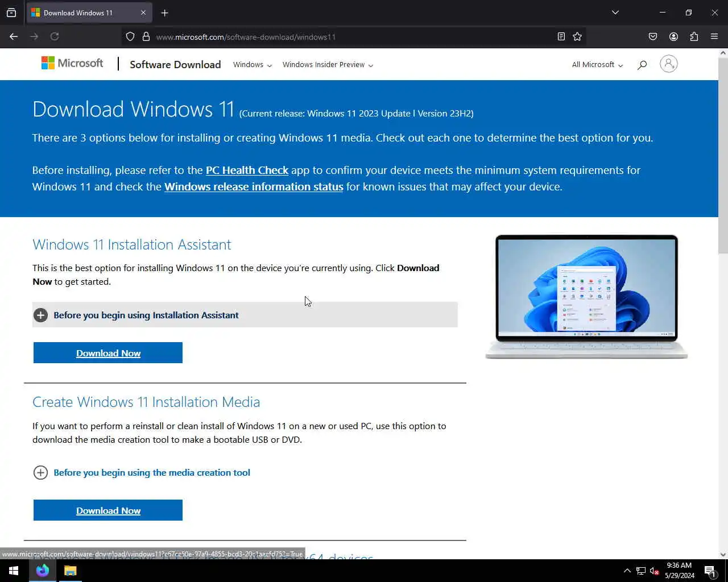Open Microsoft account sign-in avatar
Screen dimensions: 728x582
[669, 64]
